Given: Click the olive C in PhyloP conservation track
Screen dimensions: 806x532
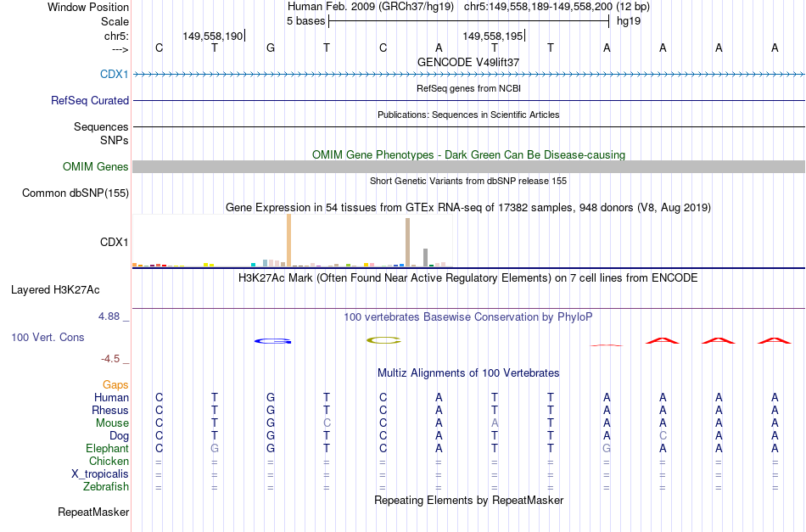Looking at the screenshot, I should [x=383, y=340].
